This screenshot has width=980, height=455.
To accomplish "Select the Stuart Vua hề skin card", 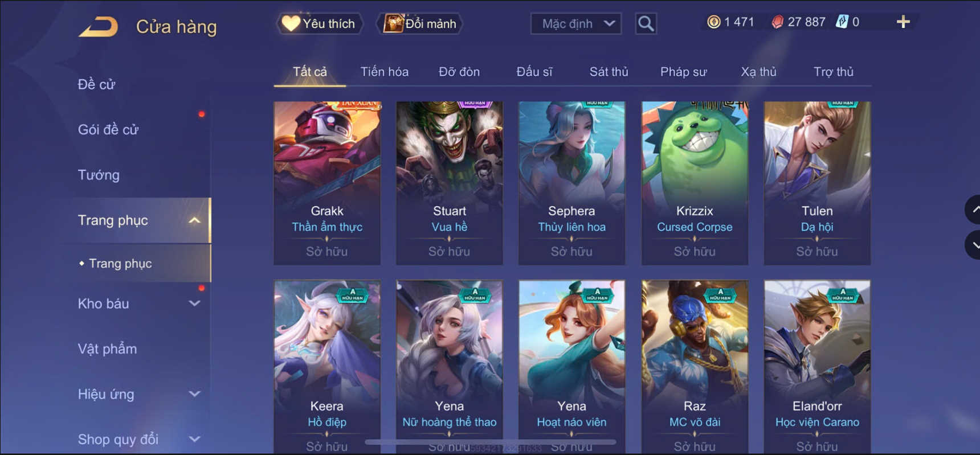I will (x=450, y=183).
